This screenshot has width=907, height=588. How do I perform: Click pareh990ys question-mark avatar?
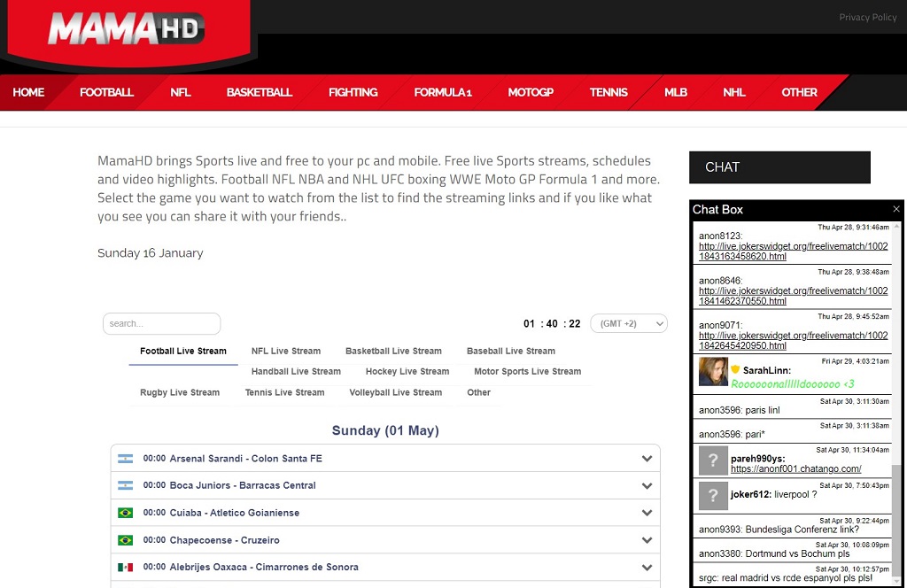[x=713, y=460]
